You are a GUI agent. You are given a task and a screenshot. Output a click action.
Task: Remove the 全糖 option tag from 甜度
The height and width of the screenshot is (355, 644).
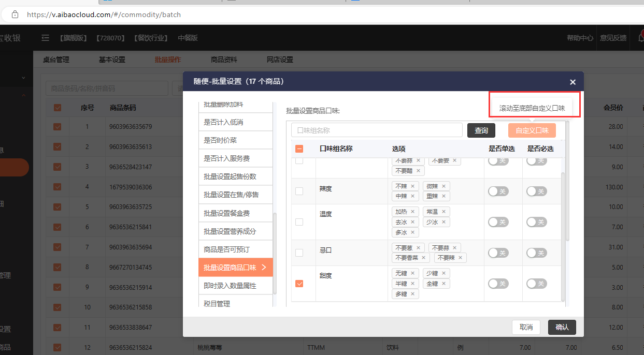pyautogui.click(x=443, y=284)
